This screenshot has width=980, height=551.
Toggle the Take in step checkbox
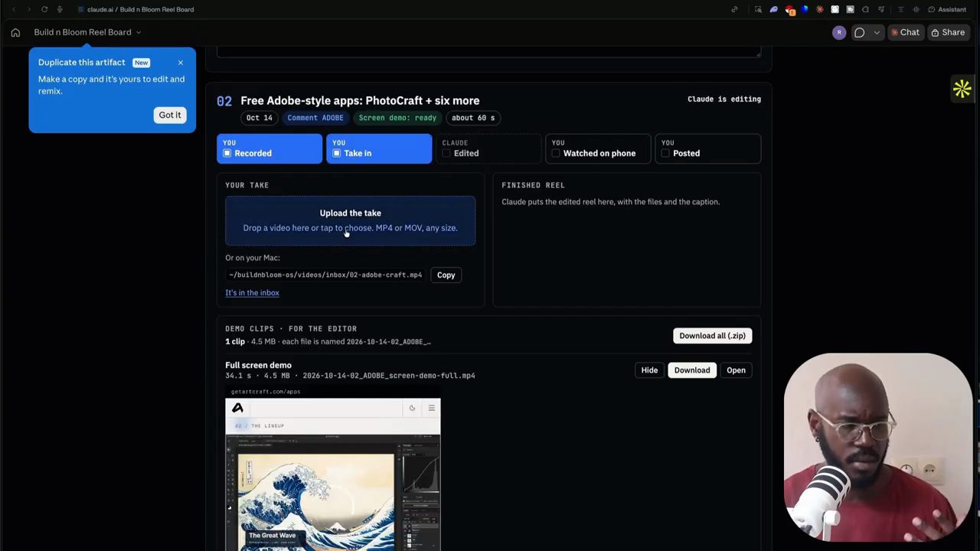tap(337, 153)
